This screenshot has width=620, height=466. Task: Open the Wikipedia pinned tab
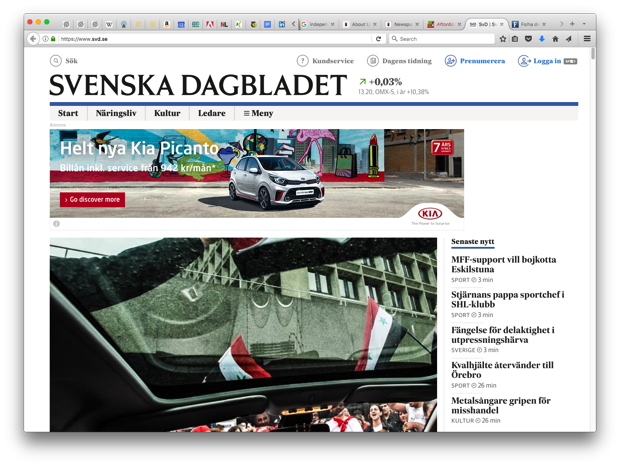tap(109, 25)
